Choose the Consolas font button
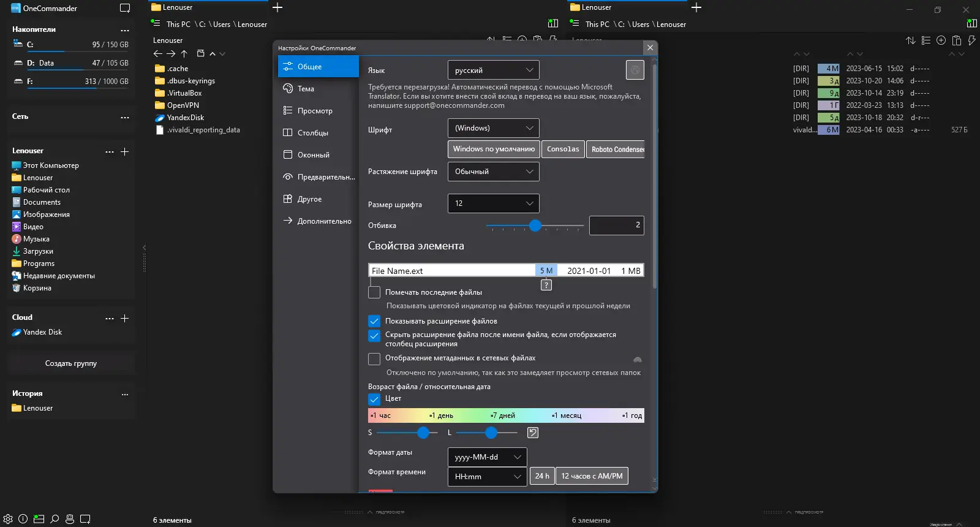 pyautogui.click(x=563, y=149)
